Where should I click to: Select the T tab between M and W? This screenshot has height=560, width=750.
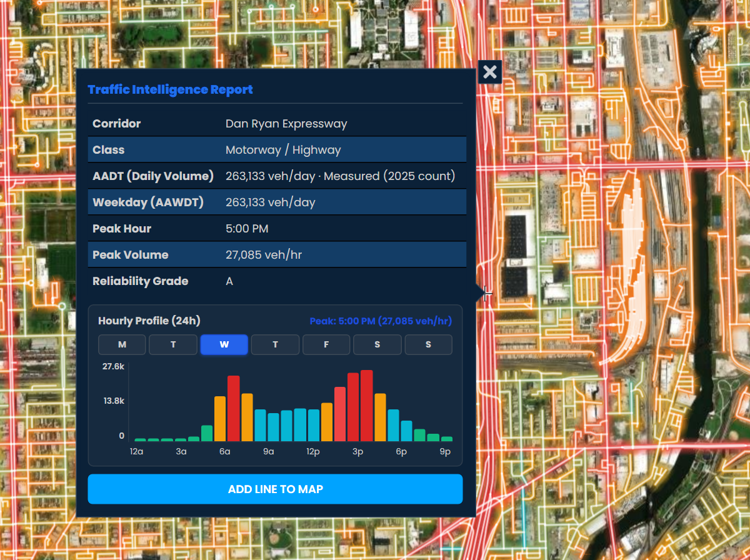[x=173, y=345]
